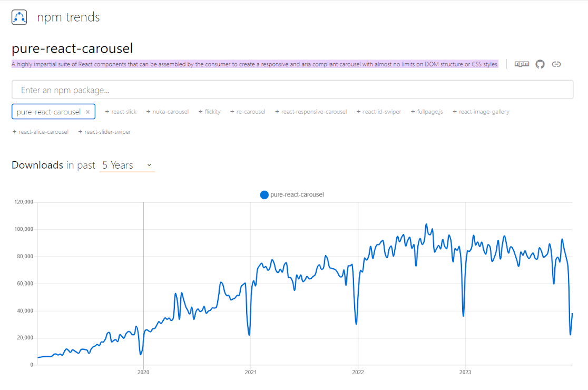Open the GitHub repository icon
The width and height of the screenshot is (588, 390).
[x=540, y=64]
